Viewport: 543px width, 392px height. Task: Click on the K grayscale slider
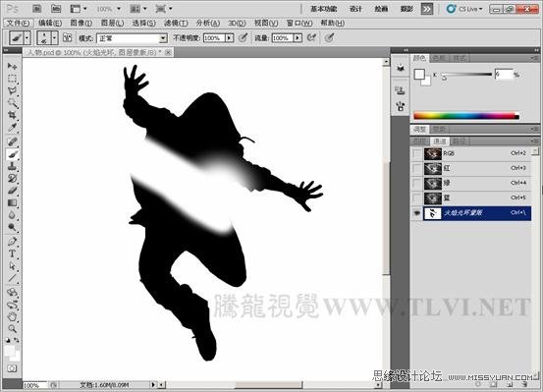click(465, 75)
